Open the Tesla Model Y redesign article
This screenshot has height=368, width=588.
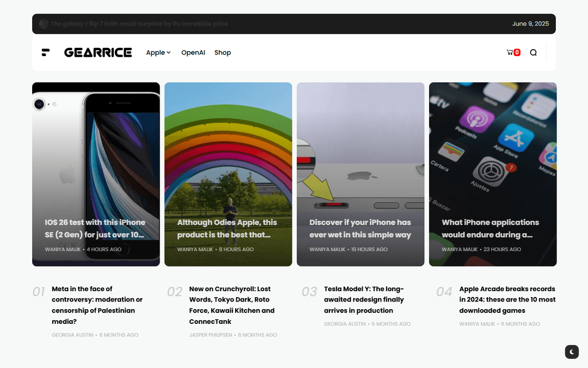(x=364, y=300)
